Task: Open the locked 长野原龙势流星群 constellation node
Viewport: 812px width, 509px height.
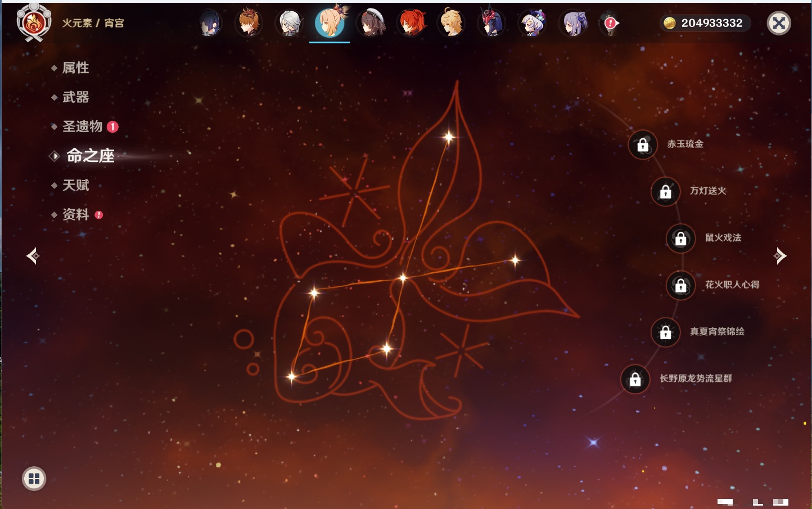Action: coord(635,379)
